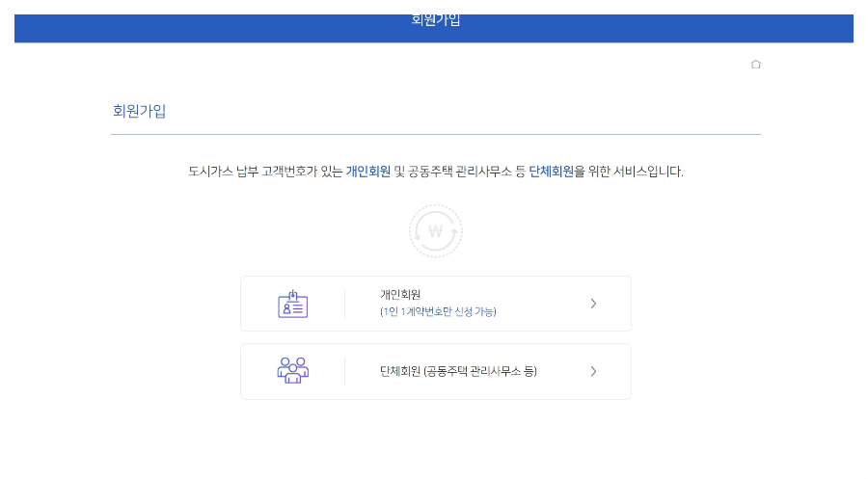Open the 단체회원 chevron arrow
This screenshot has width=868, height=479.
[593, 371]
